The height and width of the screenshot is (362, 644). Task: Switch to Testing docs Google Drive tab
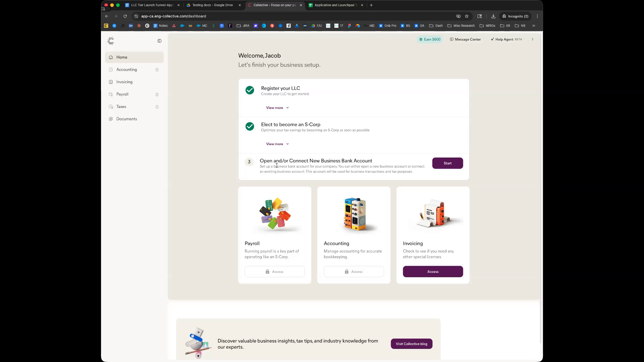click(212, 5)
